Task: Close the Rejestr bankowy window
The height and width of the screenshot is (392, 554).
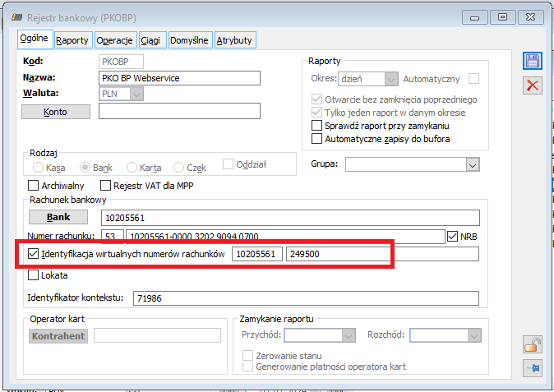Action: pyautogui.click(x=530, y=17)
